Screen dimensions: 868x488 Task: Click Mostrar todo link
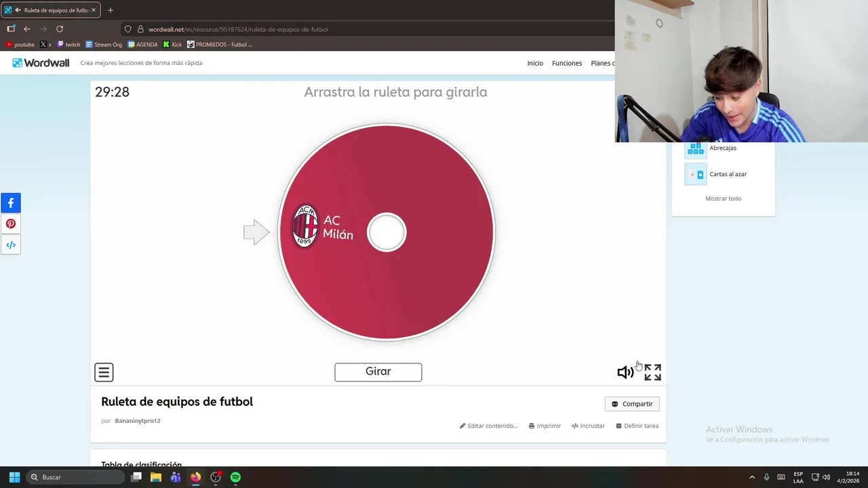point(723,199)
